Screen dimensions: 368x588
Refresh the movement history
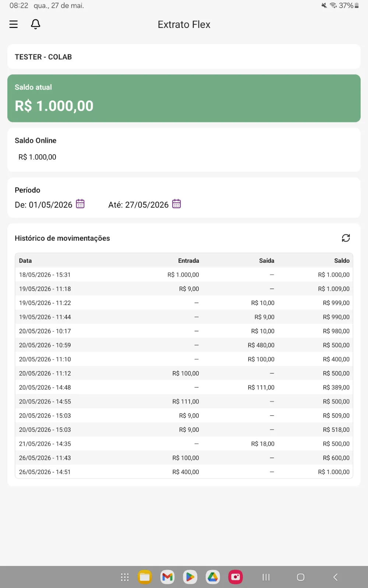click(x=346, y=238)
